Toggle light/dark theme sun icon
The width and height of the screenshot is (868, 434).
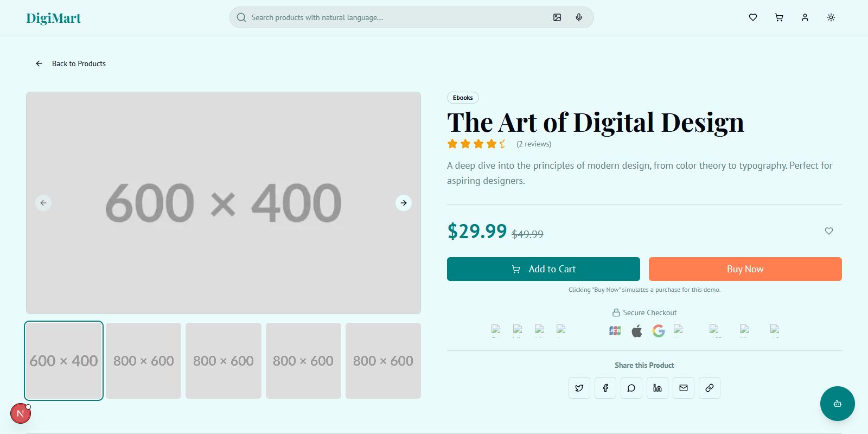click(831, 17)
